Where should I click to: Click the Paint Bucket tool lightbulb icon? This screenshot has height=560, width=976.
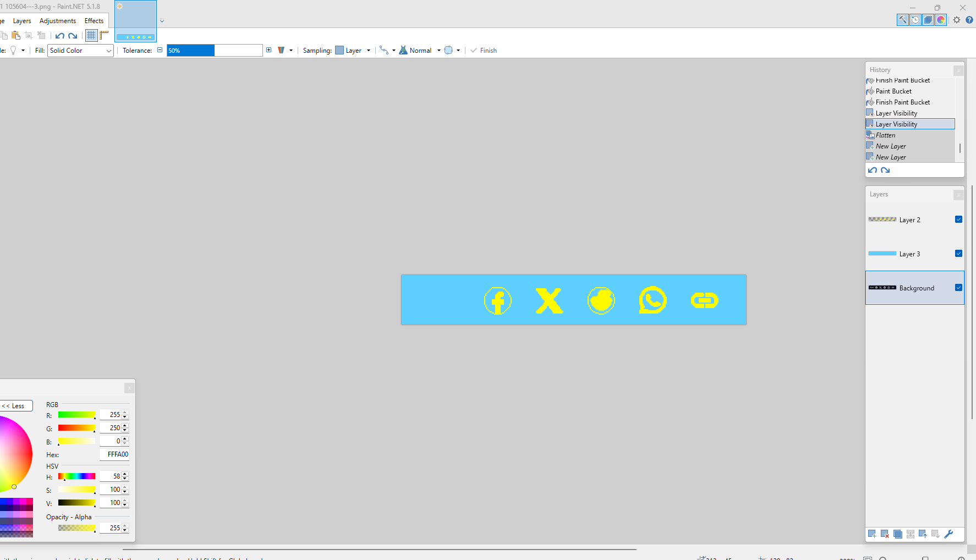13,50
